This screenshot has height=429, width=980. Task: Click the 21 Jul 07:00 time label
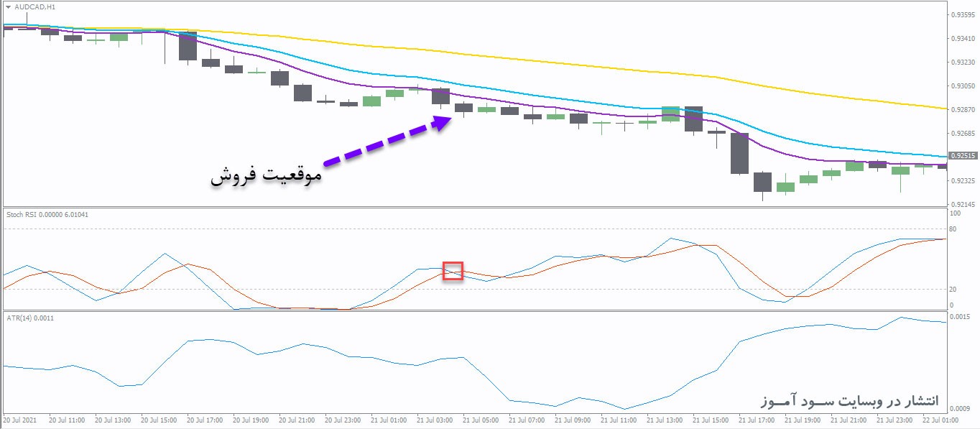click(x=527, y=419)
